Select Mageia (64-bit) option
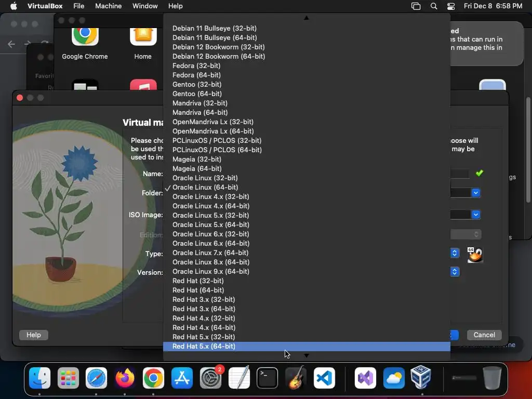 point(307,169)
